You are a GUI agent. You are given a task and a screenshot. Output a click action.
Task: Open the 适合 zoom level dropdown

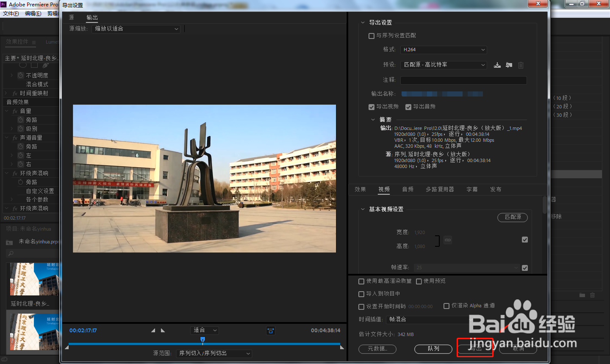pyautogui.click(x=205, y=330)
